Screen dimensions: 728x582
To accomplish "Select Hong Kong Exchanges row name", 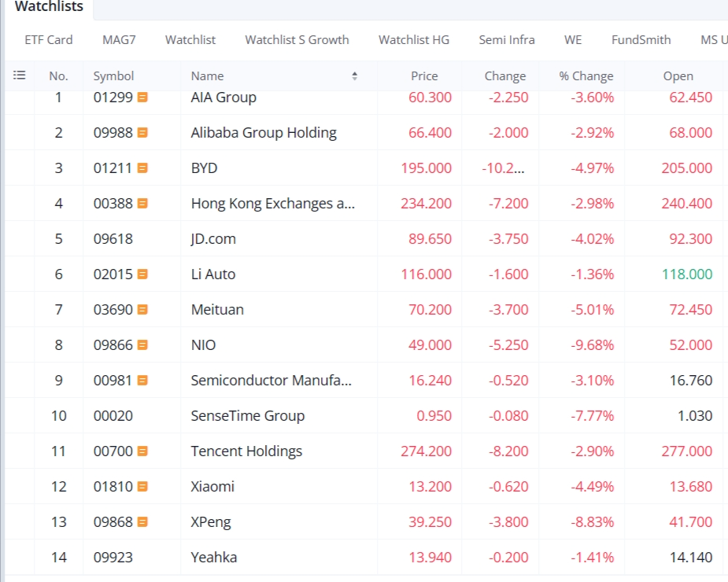I will tap(273, 203).
